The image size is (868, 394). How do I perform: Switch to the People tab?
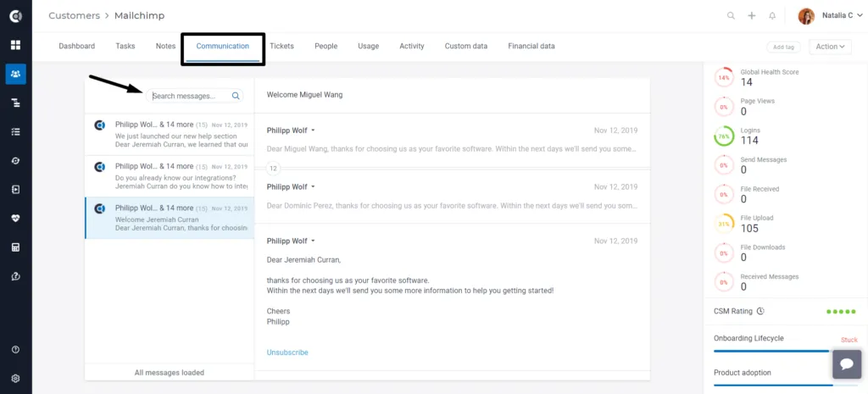(326, 47)
